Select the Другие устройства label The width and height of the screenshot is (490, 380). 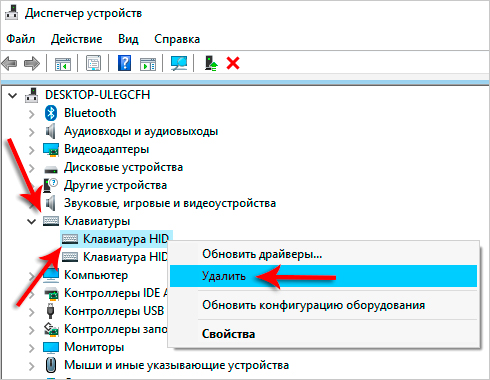(x=115, y=185)
